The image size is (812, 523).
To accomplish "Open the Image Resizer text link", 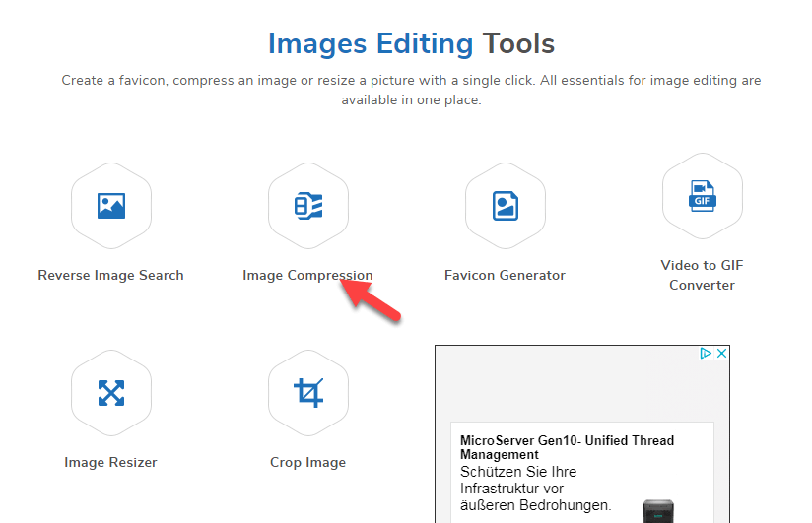I will (x=110, y=462).
